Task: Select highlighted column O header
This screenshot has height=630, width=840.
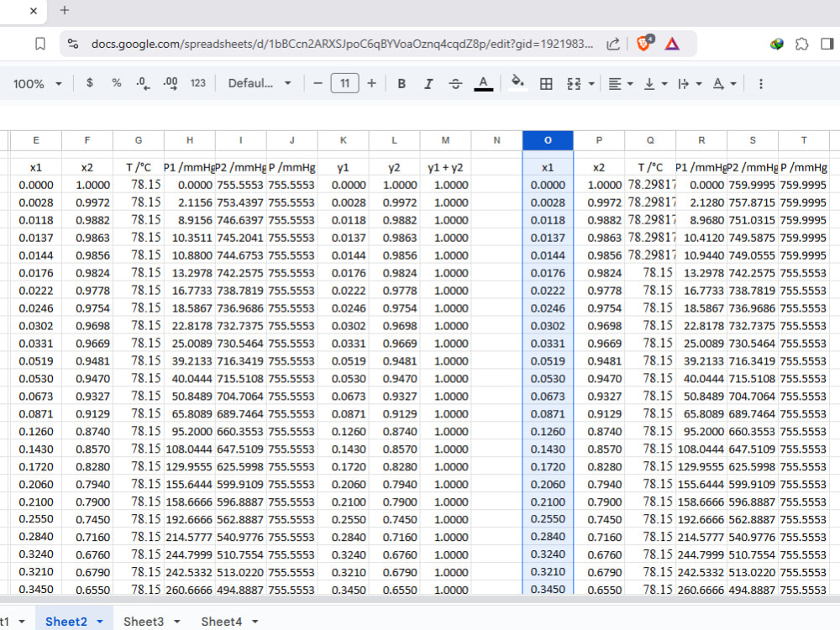Action: [x=548, y=140]
